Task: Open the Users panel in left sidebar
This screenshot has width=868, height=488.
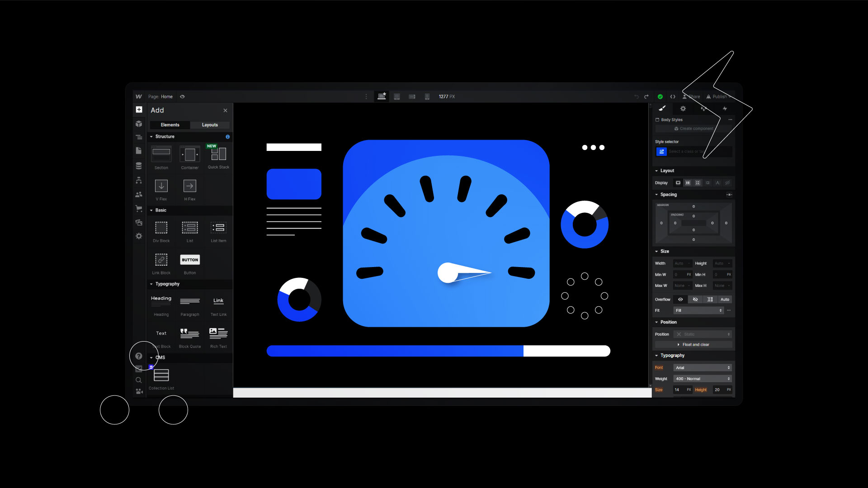Action: pyautogui.click(x=139, y=194)
